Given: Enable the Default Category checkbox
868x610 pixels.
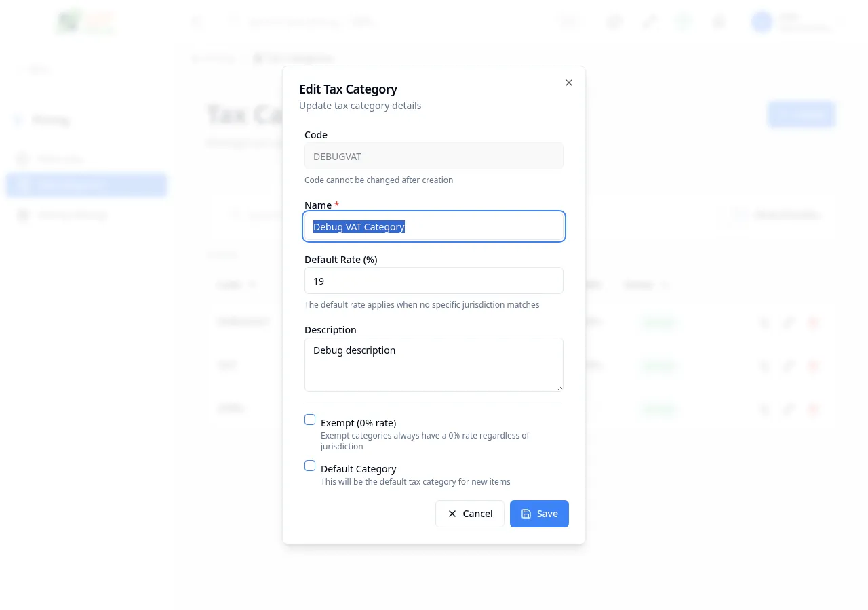Looking at the screenshot, I should [310, 466].
